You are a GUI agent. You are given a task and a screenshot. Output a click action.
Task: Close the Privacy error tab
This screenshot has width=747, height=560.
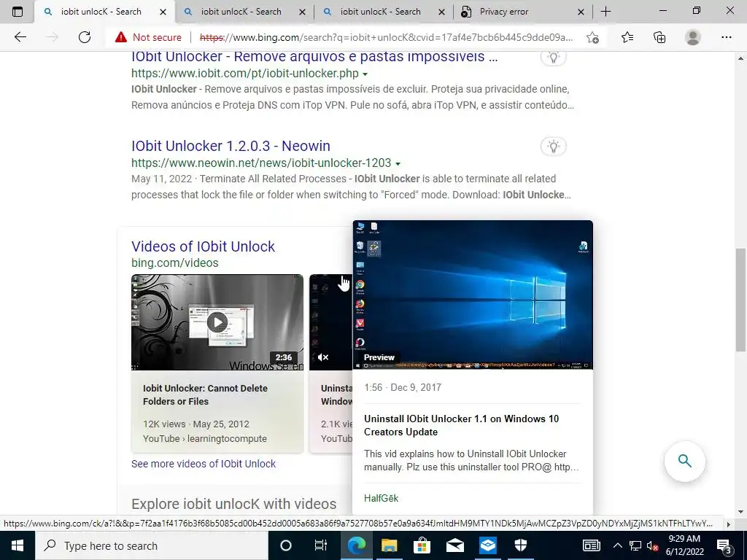click(581, 12)
